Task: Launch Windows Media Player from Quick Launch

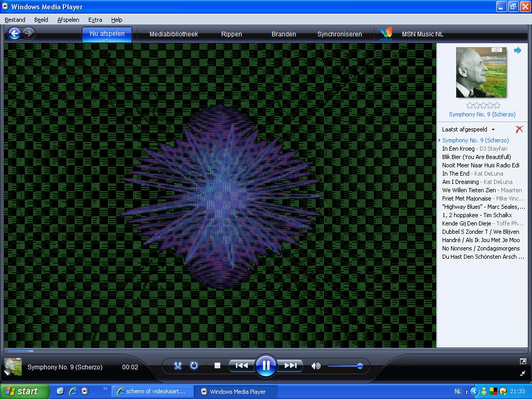Action: point(85,391)
